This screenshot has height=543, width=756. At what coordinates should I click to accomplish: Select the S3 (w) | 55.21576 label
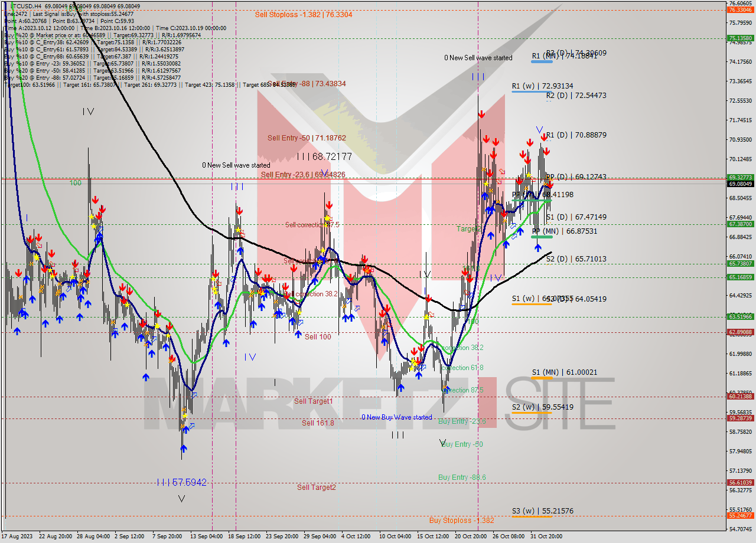(543, 511)
